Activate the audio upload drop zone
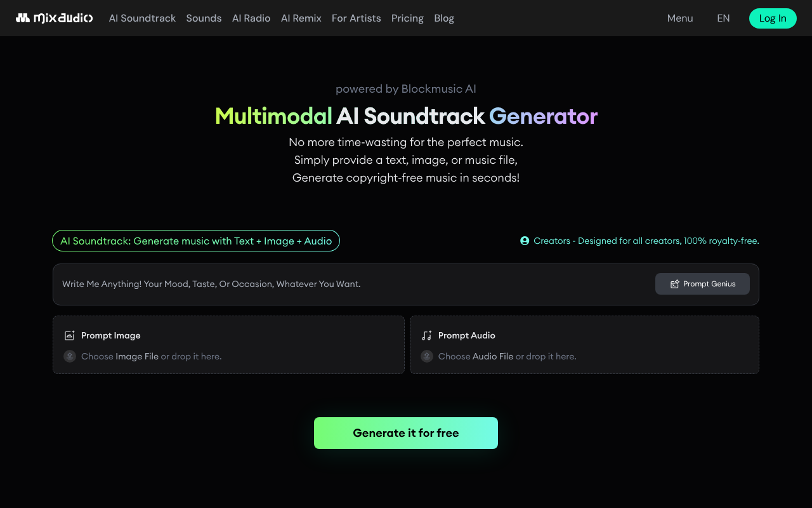 [x=584, y=345]
